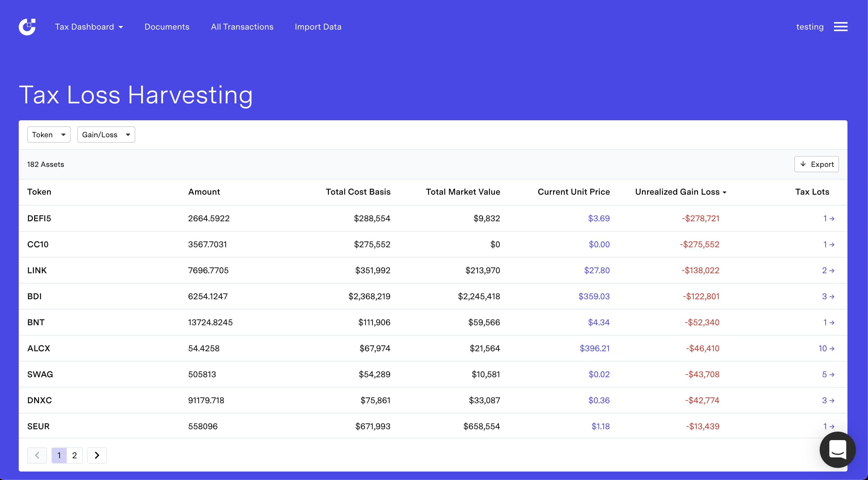Open CC10 tax lots link
Viewport: 868px width, 480px height.
[x=828, y=244]
